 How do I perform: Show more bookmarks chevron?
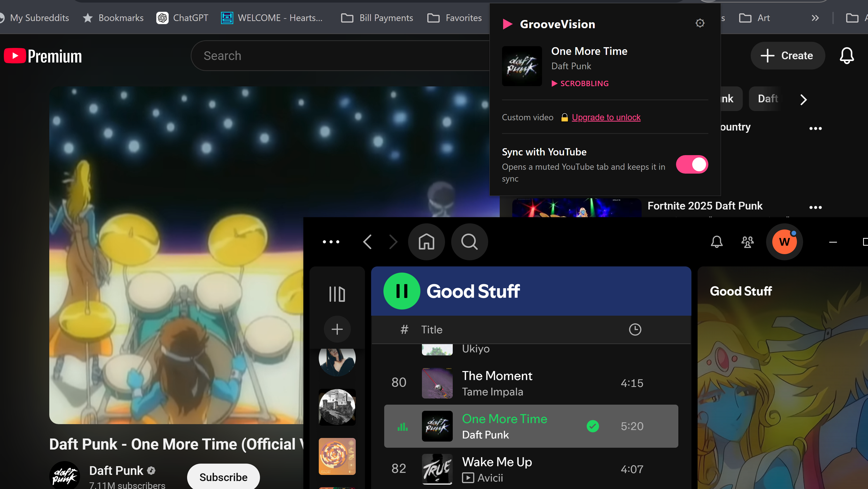click(815, 18)
